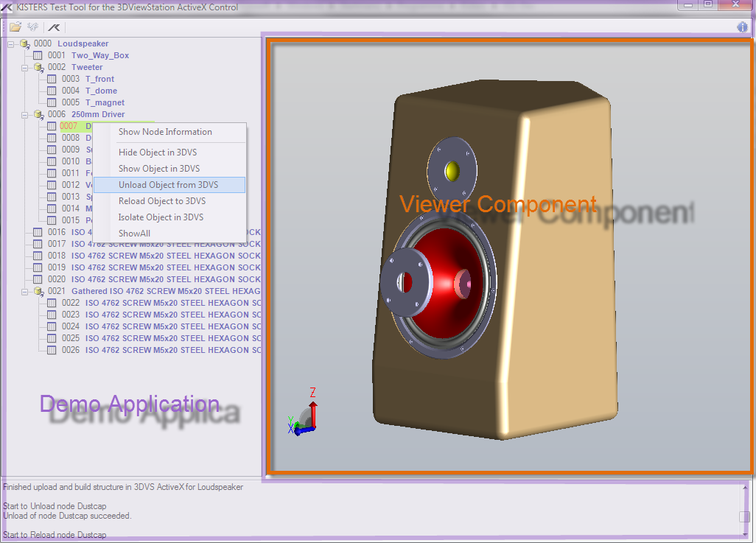This screenshot has width=756, height=543.
Task: Click part icon of node 0020
Action: coord(38,280)
